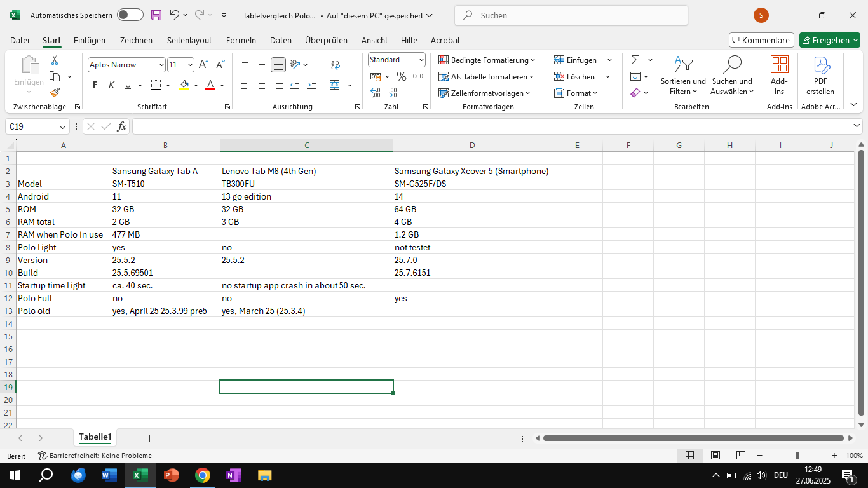Open the Add-Ins button
Screen dimensions: 868x488
[779, 74]
